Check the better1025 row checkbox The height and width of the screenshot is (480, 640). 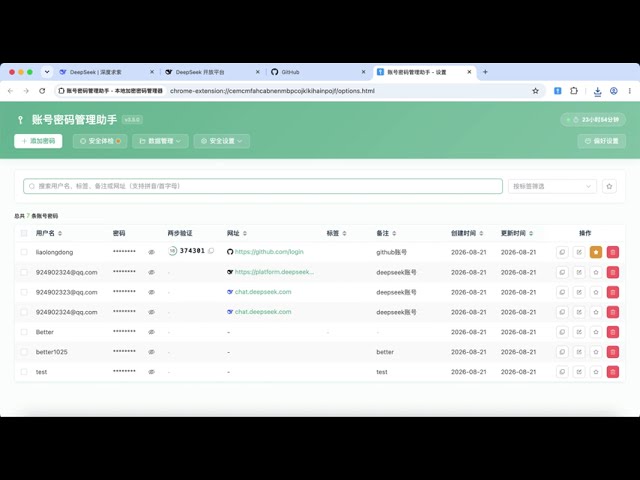pyautogui.click(x=24, y=352)
